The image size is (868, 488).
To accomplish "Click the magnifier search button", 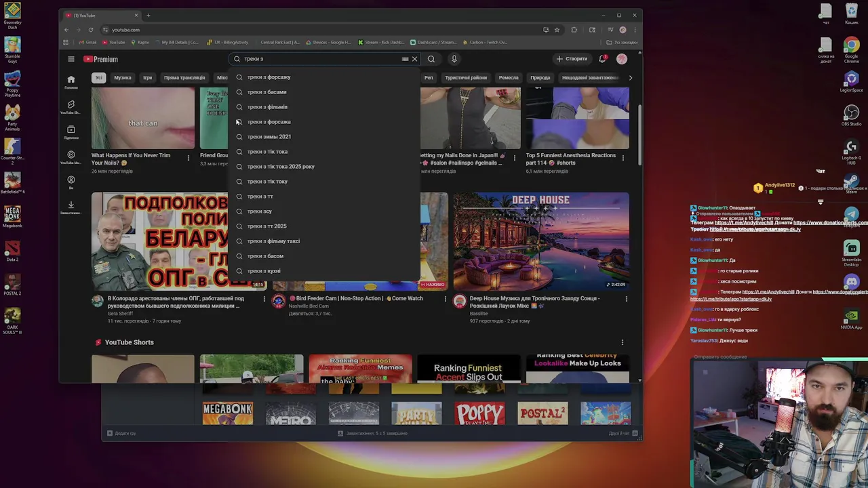I will tap(431, 59).
